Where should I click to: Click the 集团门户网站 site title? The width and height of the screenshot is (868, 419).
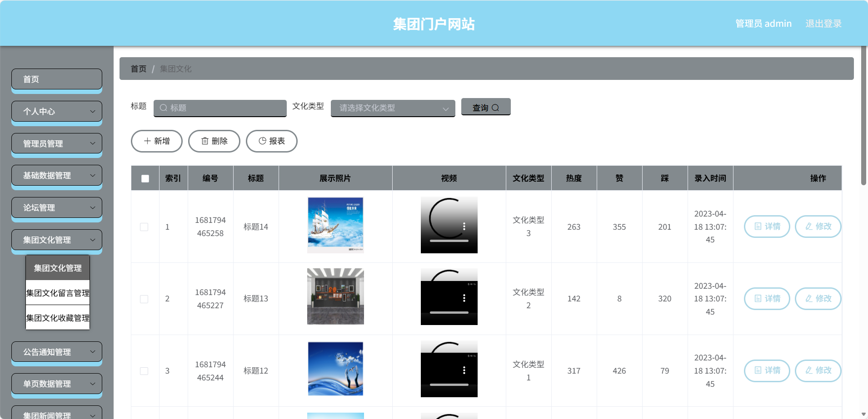[x=434, y=24]
